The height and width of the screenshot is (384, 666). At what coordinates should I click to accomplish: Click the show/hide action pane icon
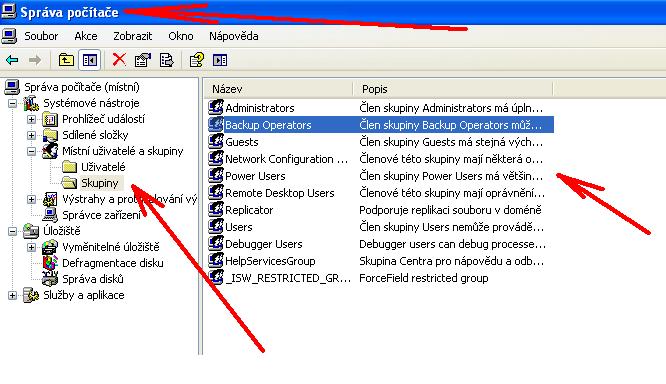point(220,60)
